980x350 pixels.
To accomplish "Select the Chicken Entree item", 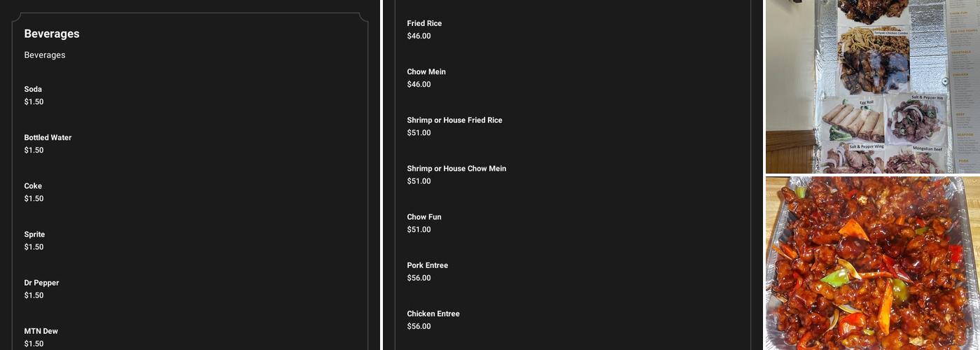I will 433,314.
